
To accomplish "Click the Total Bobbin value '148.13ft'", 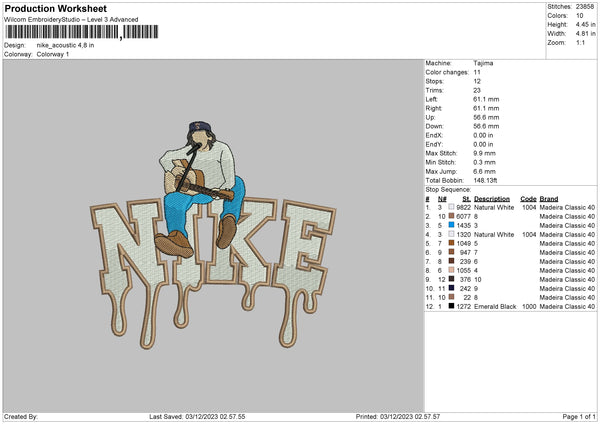I will [485, 180].
